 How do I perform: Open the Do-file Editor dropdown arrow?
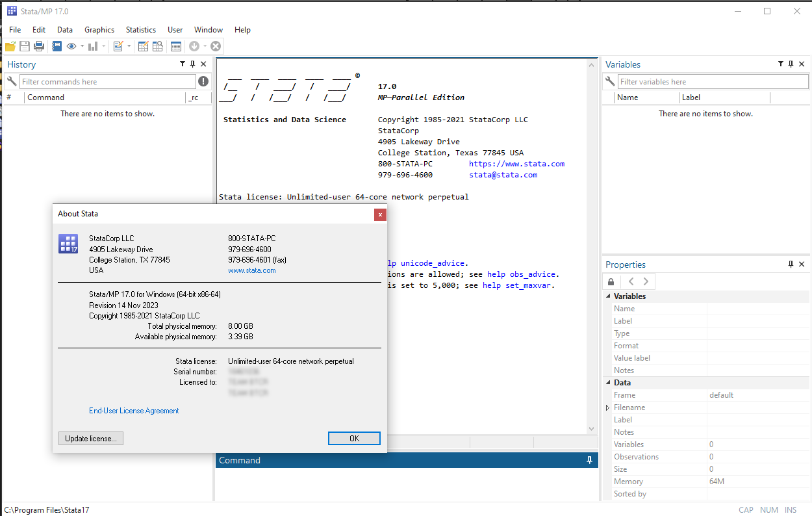[129, 46]
